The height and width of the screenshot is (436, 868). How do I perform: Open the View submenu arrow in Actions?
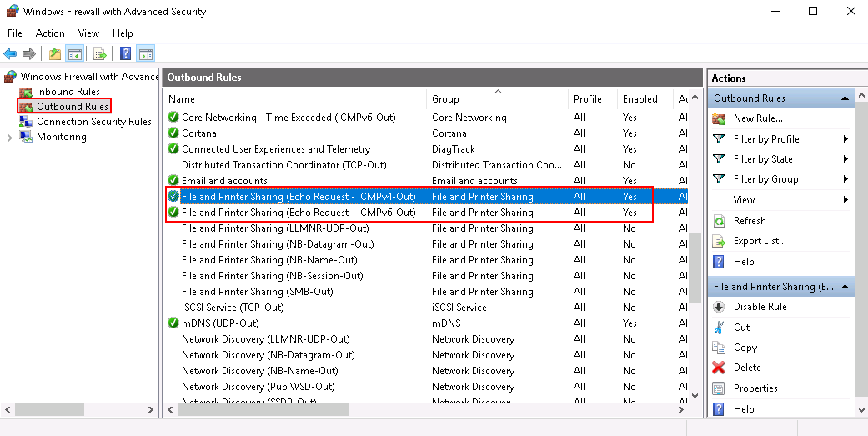(845, 200)
